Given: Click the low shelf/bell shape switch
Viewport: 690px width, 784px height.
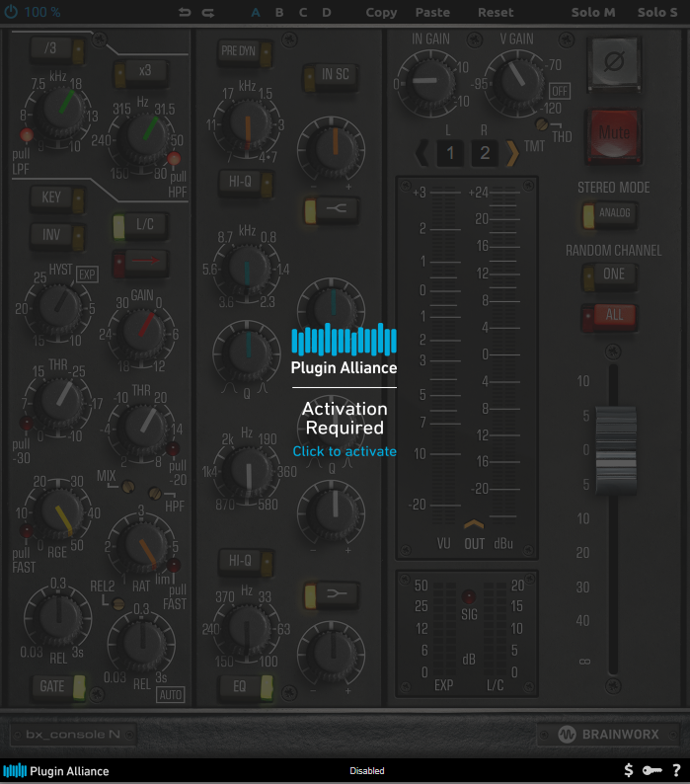Looking at the screenshot, I should coord(332,594).
